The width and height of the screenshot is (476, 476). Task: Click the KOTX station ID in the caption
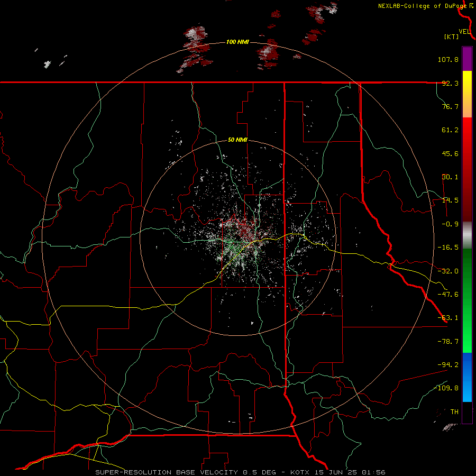(301, 472)
